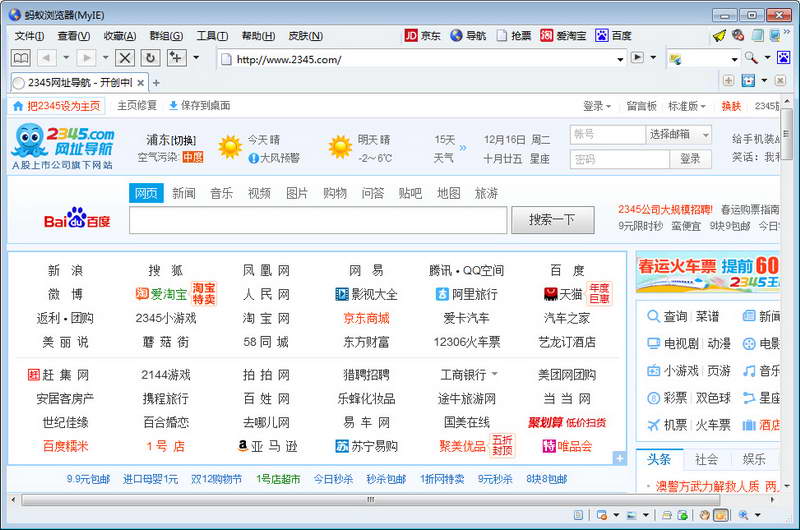The image size is (800, 530).
Task: Click the 帮助(H) menu
Action: coord(258,36)
